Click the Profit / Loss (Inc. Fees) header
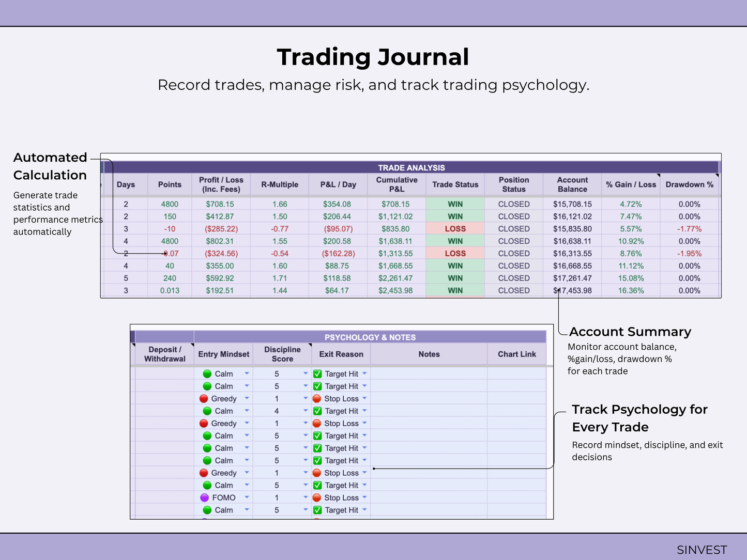 pos(221,184)
